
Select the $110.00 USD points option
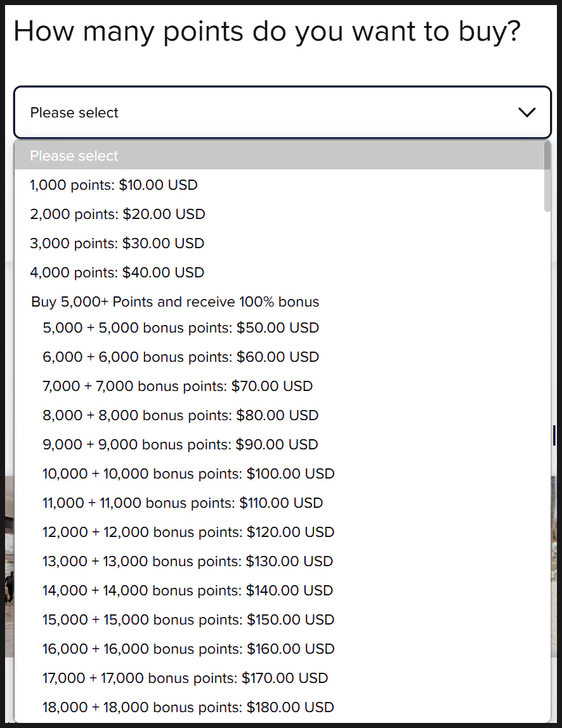coord(183,503)
